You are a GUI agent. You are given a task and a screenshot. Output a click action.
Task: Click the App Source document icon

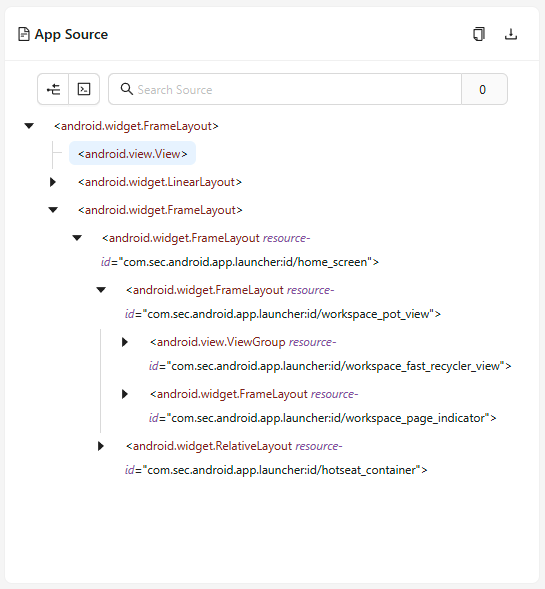(x=24, y=34)
